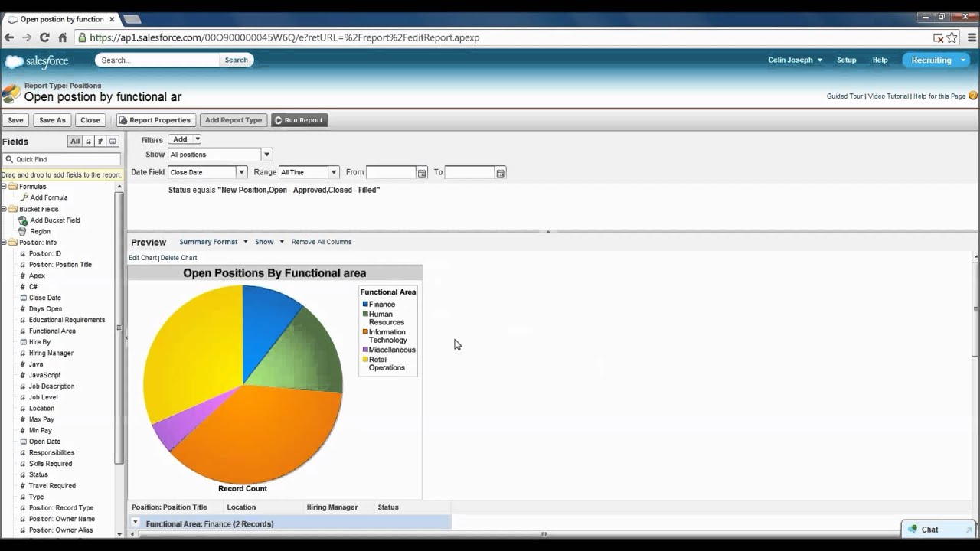The height and width of the screenshot is (551, 980).
Task: Click the Close report button
Action: pyautogui.click(x=90, y=120)
